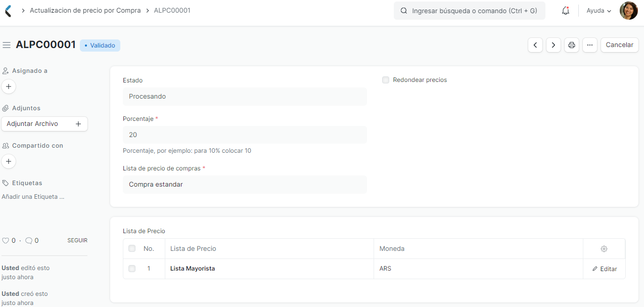Add an assignee with the plus icon
The width and height of the screenshot is (644, 307).
coord(8,86)
